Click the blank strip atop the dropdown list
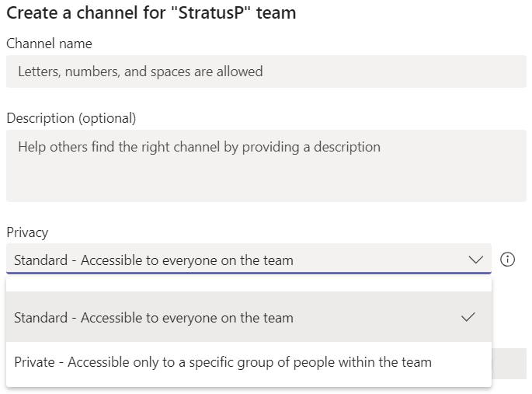 coord(249,283)
